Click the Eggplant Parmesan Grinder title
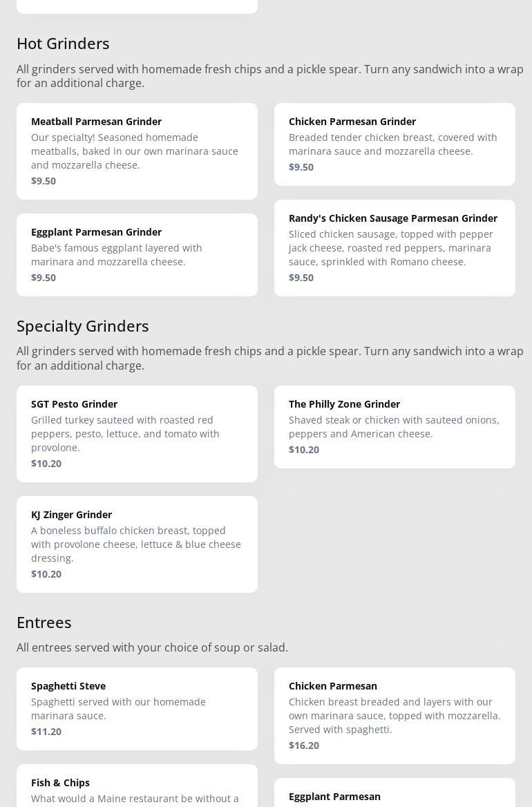The image size is (532, 807). coord(96,232)
